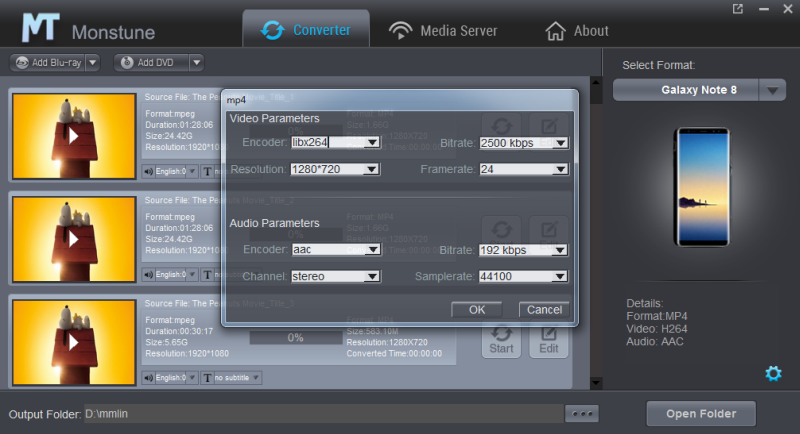Switch to the Media Server tab

[443, 30]
